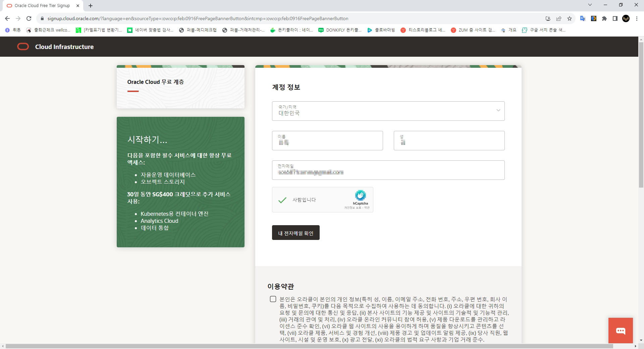The width and height of the screenshot is (644, 349).
Task: Open the tab search chevron
Action: tap(590, 5)
